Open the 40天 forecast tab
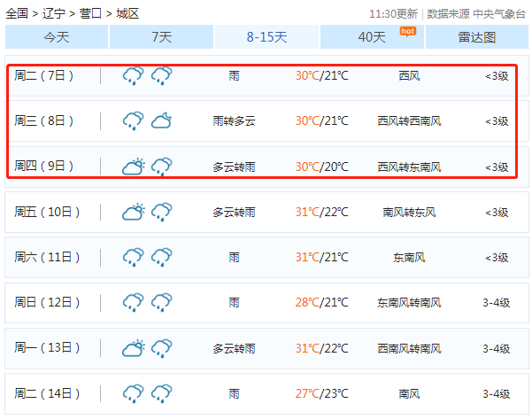Screen dimensions: 532x419 pos(372,36)
